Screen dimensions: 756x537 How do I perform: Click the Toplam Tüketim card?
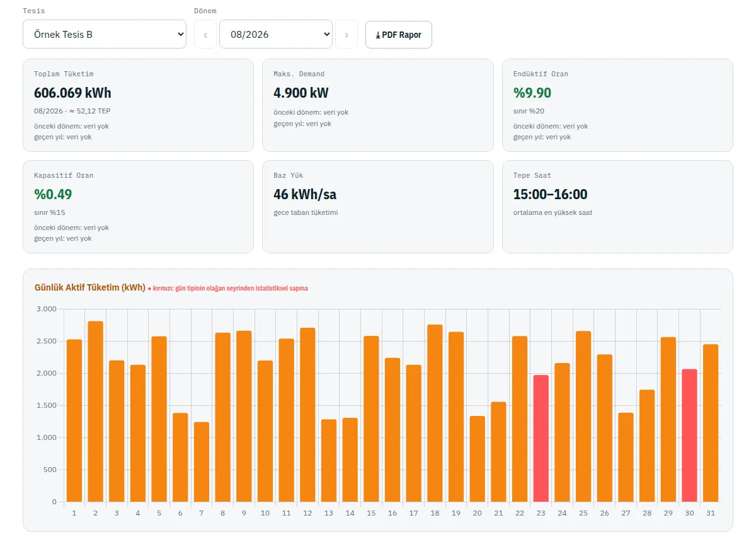point(138,105)
